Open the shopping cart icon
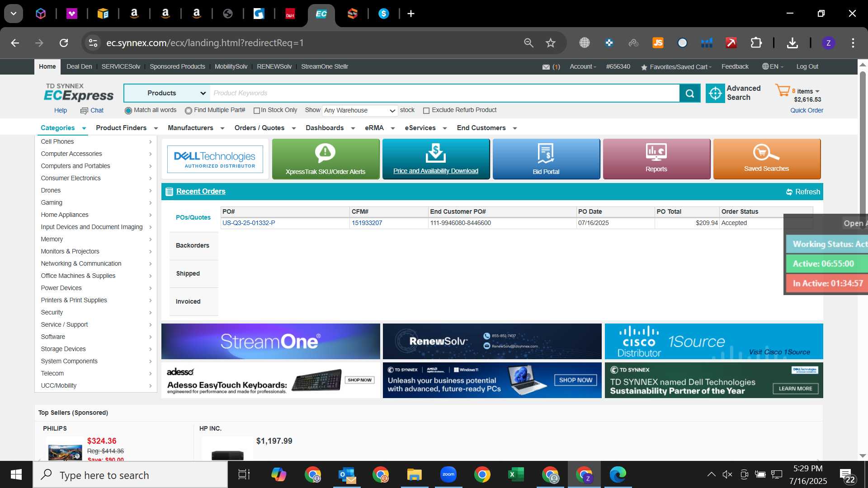The image size is (868, 488). 782,90
